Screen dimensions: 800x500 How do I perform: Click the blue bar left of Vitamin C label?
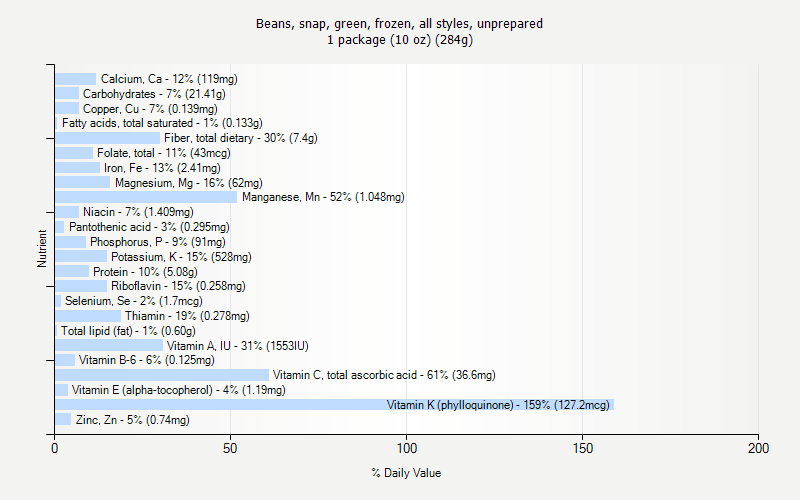(162, 375)
